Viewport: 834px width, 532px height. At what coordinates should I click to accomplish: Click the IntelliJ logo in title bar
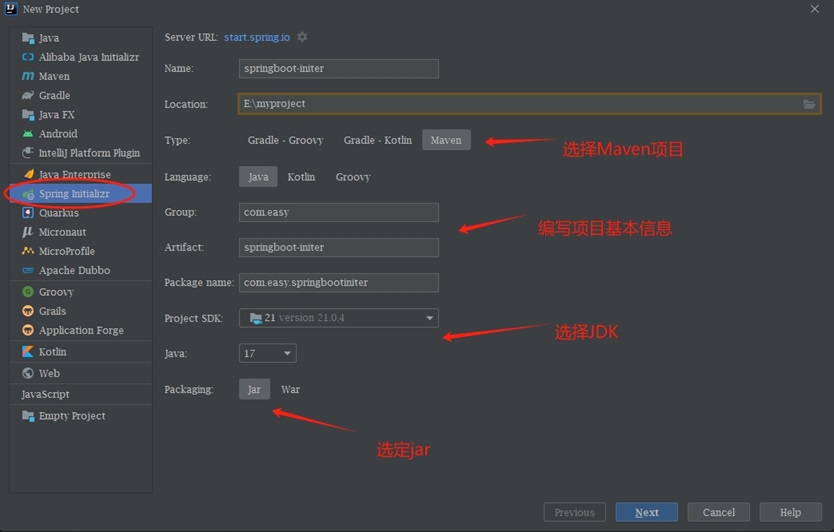point(11,9)
